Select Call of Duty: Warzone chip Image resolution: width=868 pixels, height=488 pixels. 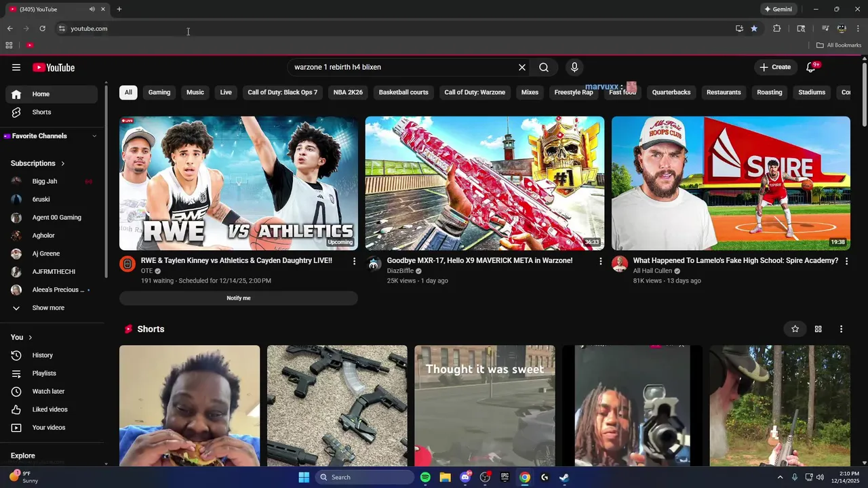click(475, 92)
